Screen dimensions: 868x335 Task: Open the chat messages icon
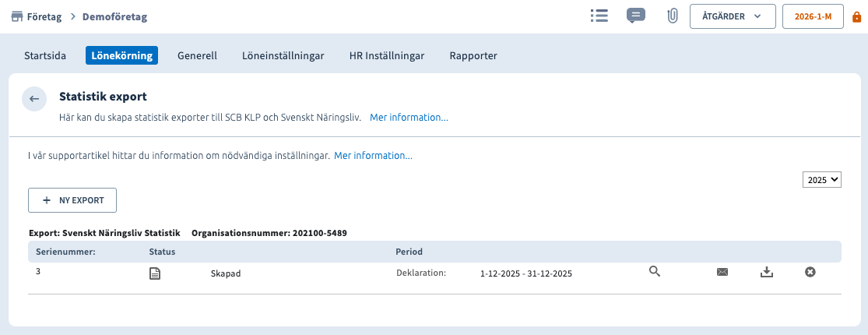[636, 16]
